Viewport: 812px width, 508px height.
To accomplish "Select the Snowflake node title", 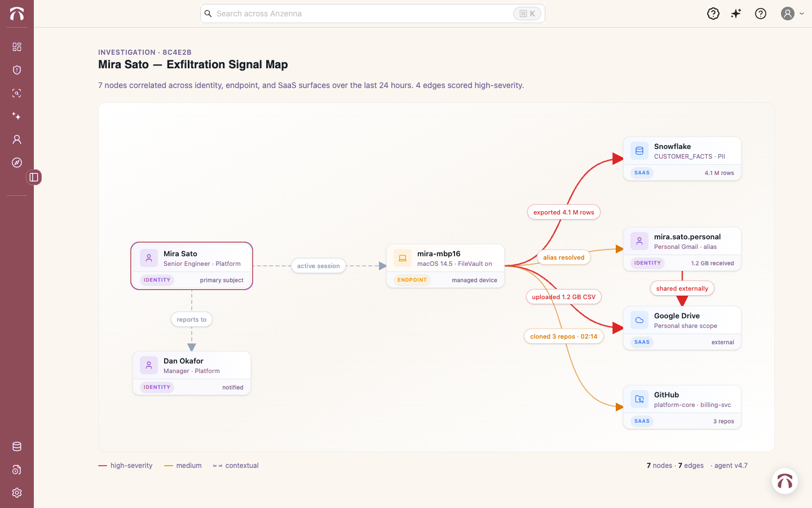I will pyautogui.click(x=672, y=146).
